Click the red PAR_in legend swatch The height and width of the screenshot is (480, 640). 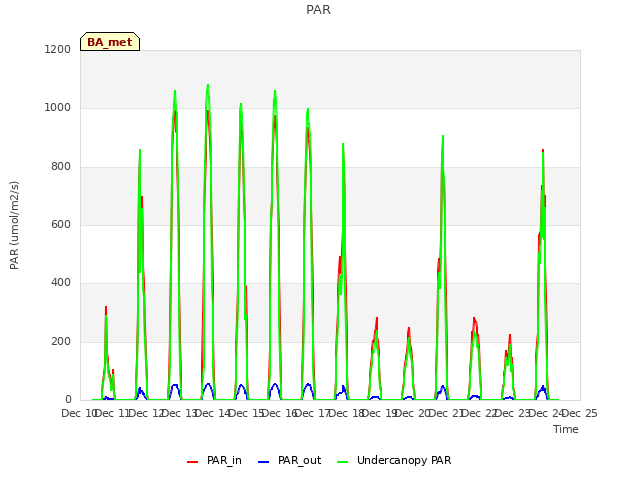pos(192,462)
